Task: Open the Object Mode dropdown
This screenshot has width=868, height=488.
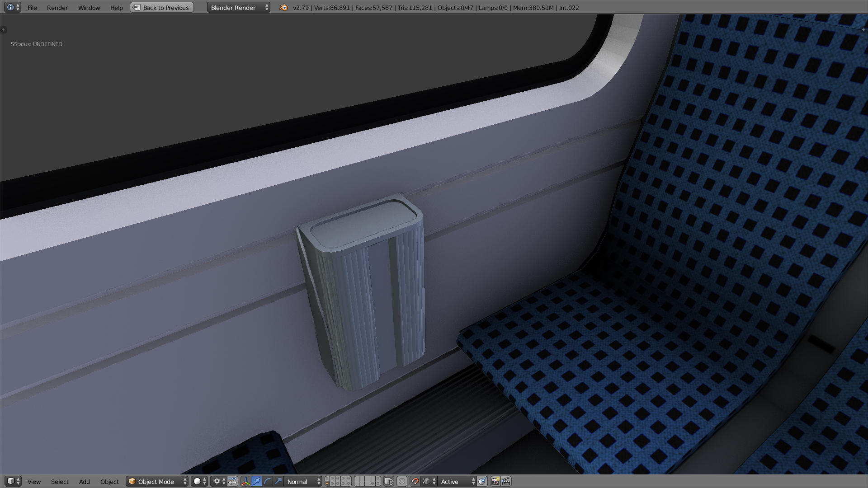Action: (x=157, y=482)
